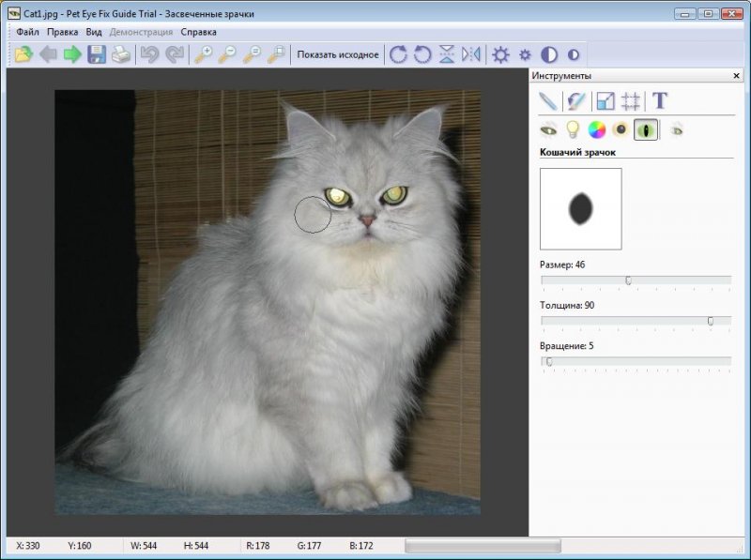Image resolution: width=751 pixels, height=560 pixels.
Task: Flip image horizontally using mirror icon
Action: pyautogui.click(x=471, y=54)
